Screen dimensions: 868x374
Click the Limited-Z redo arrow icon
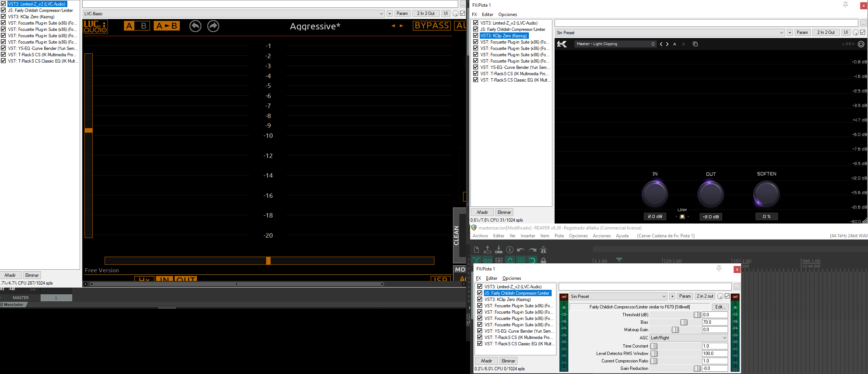(213, 26)
